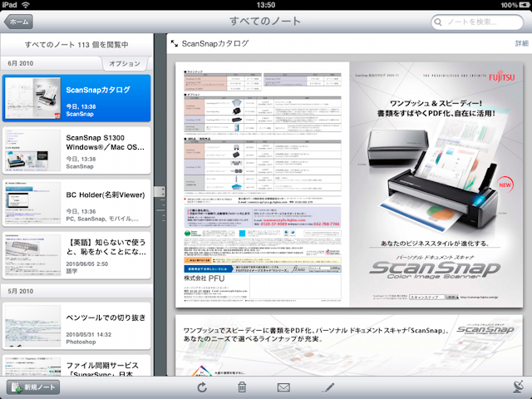The image size is (532, 399).
Task: Click the ScanSnapカタログ note title
Action: (x=215, y=43)
